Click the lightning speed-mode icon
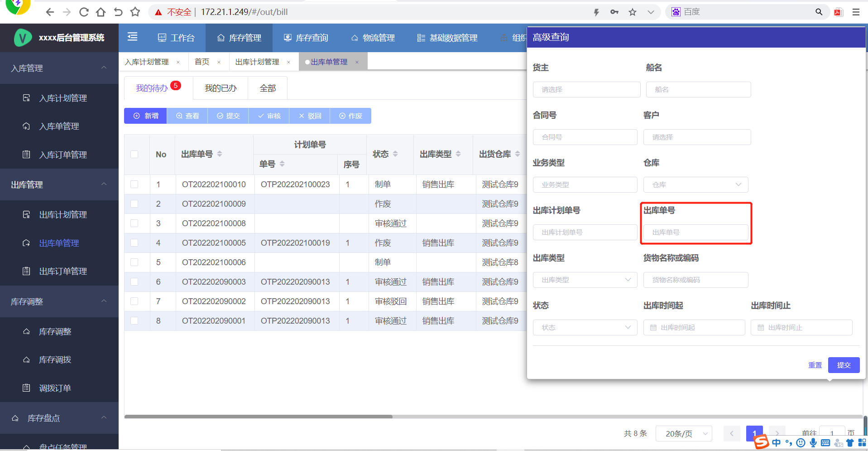 click(x=596, y=12)
